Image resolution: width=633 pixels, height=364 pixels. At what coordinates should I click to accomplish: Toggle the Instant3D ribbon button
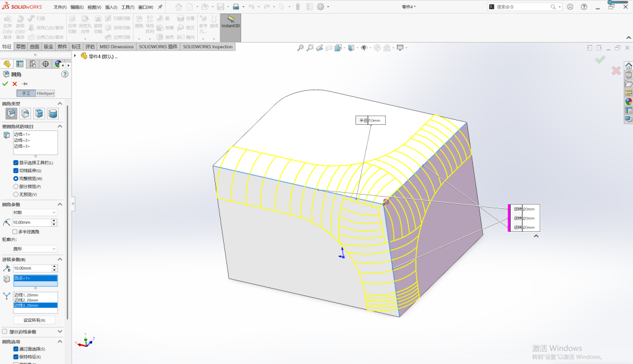click(x=231, y=27)
